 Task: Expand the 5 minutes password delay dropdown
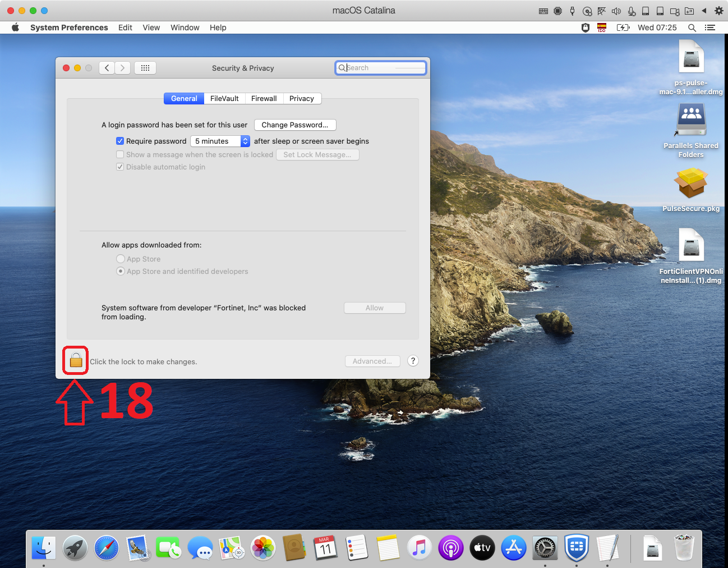click(220, 141)
